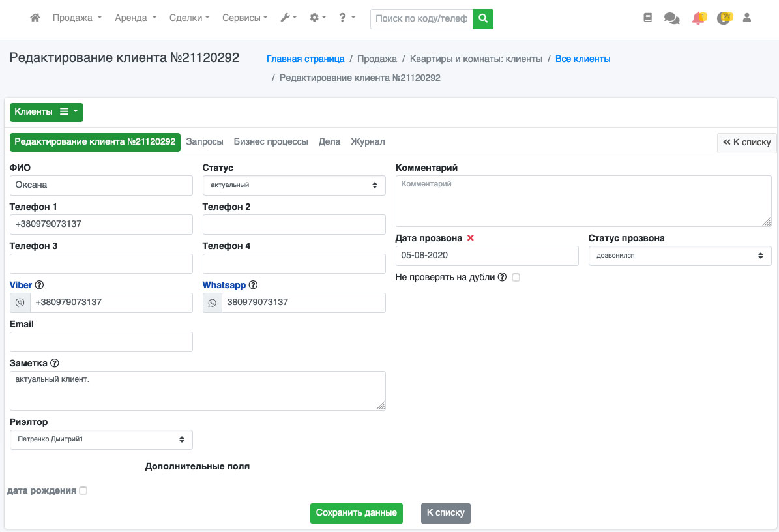Open the Статус прозвона dropdown
Viewport: 779px width, 532px height.
(x=679, y=256)
